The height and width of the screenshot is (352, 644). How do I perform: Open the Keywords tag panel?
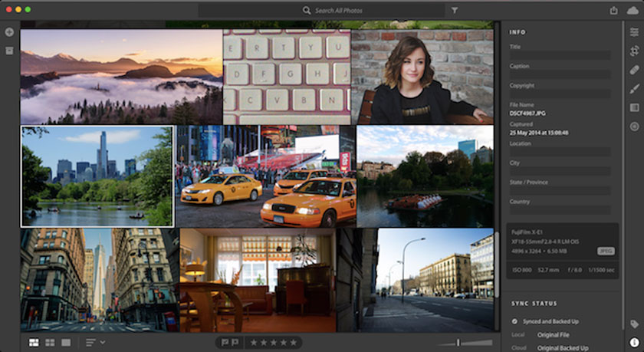click(x=634, y=324)
